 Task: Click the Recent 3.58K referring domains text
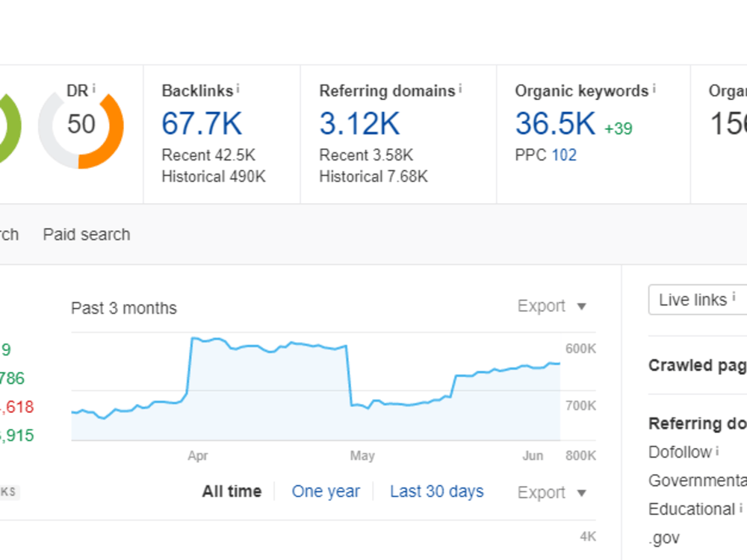(x=366, y=155)
